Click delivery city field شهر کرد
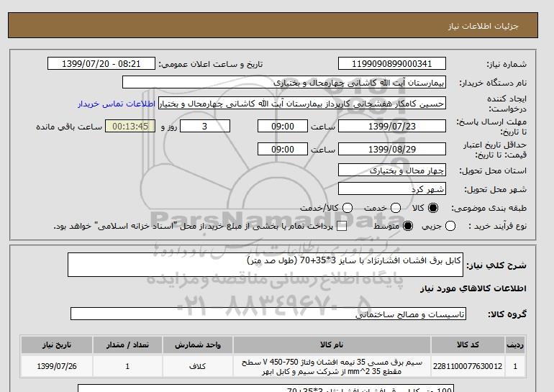The width and height of the screenshot is (554, 392). [392, 189]
